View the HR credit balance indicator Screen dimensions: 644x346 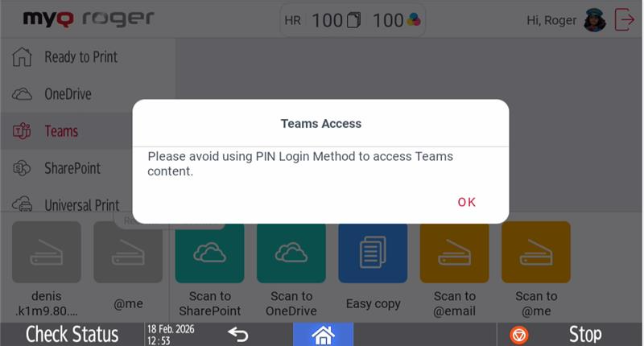tap(353, 20)
